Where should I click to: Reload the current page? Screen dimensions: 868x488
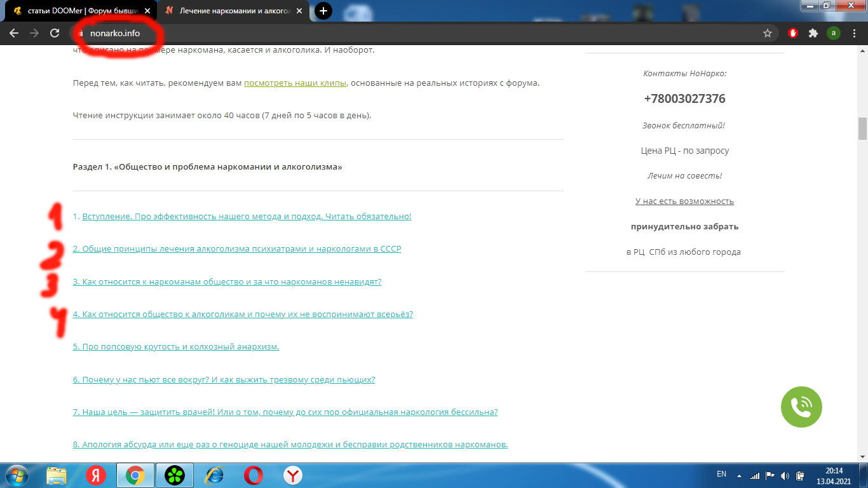pyautogui.click(x=55, y=33)
